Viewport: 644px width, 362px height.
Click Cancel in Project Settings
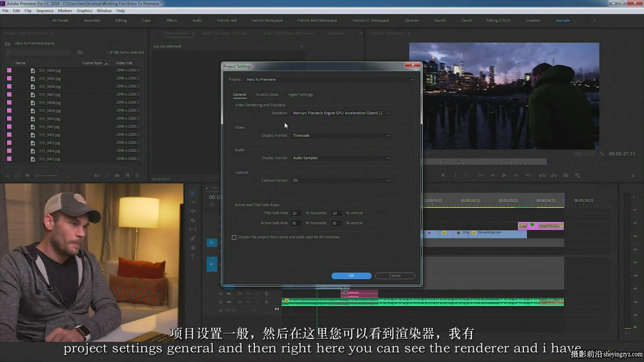395,276
